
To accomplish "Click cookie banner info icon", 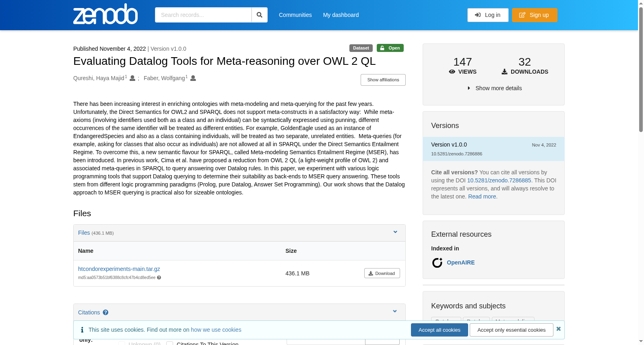I will pos(82,330).
